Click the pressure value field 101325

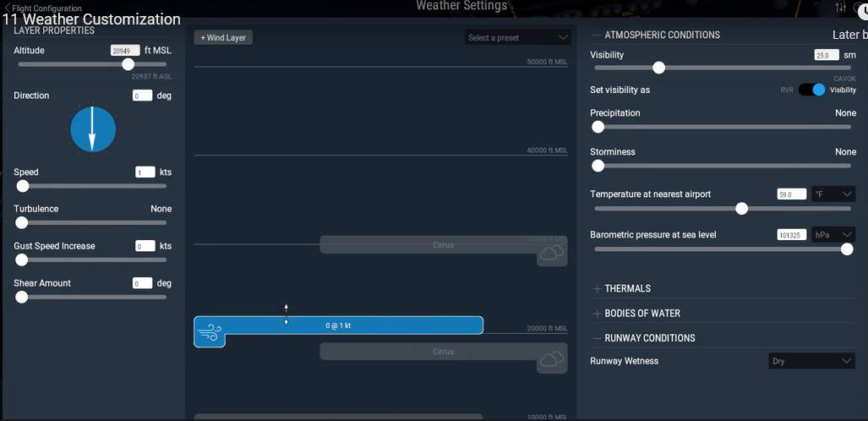[x=792, y=235]
